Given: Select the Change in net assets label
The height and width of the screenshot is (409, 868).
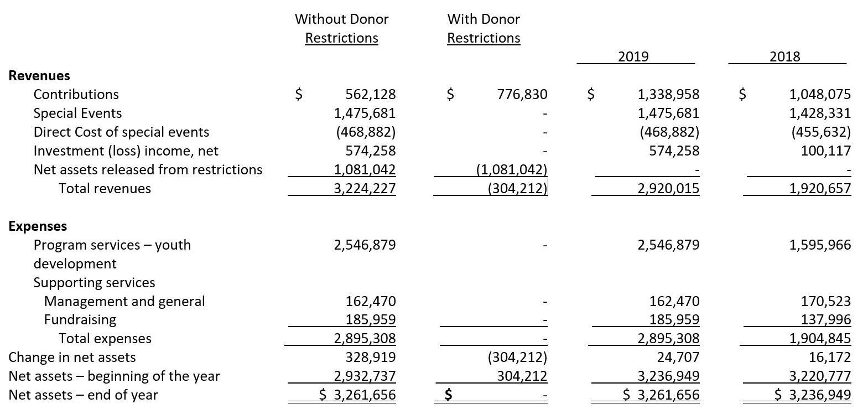Looking at the screenshot, I should point(72,357).
